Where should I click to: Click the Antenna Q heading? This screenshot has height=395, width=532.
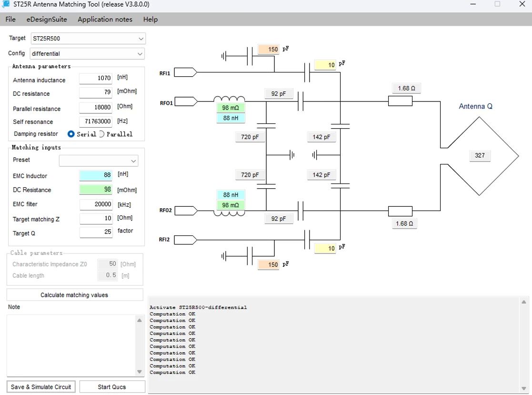(x=475, y=106)
